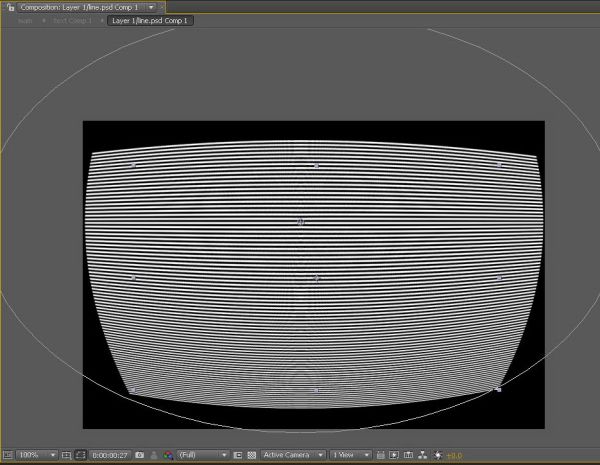600x465 pixels.
Task: Take snapshot with camera icon
Action: (x=140, y=455)
